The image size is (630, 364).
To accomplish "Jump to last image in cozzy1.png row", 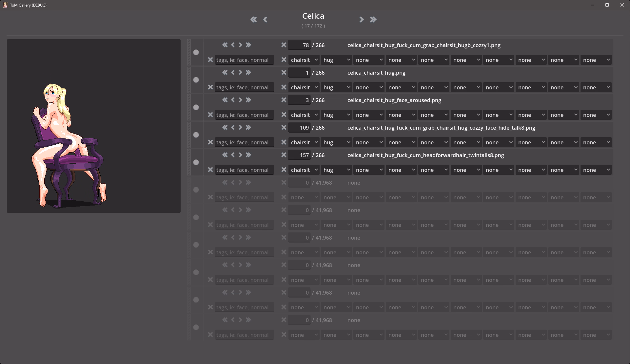I will [x=248, y=45].
